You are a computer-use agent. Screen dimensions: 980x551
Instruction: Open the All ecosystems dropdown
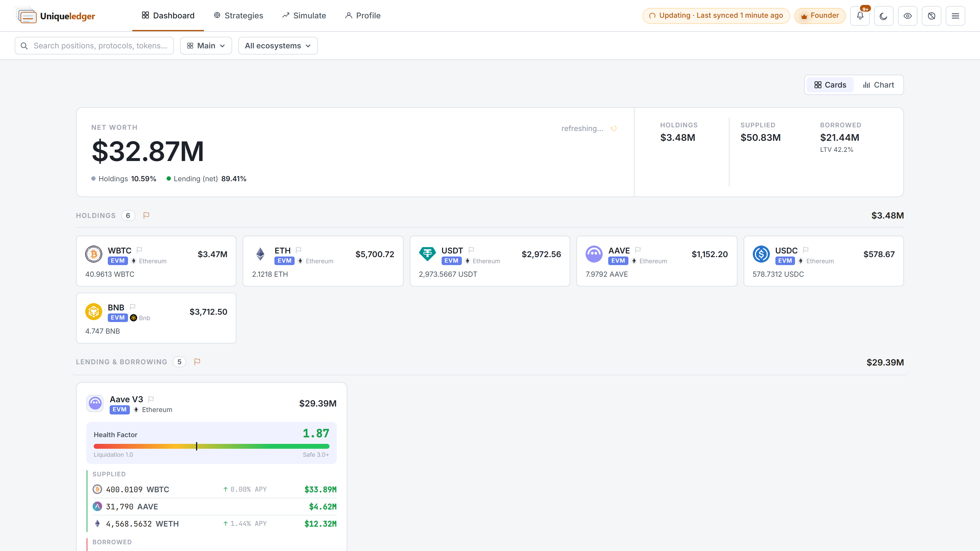[278, 46]
